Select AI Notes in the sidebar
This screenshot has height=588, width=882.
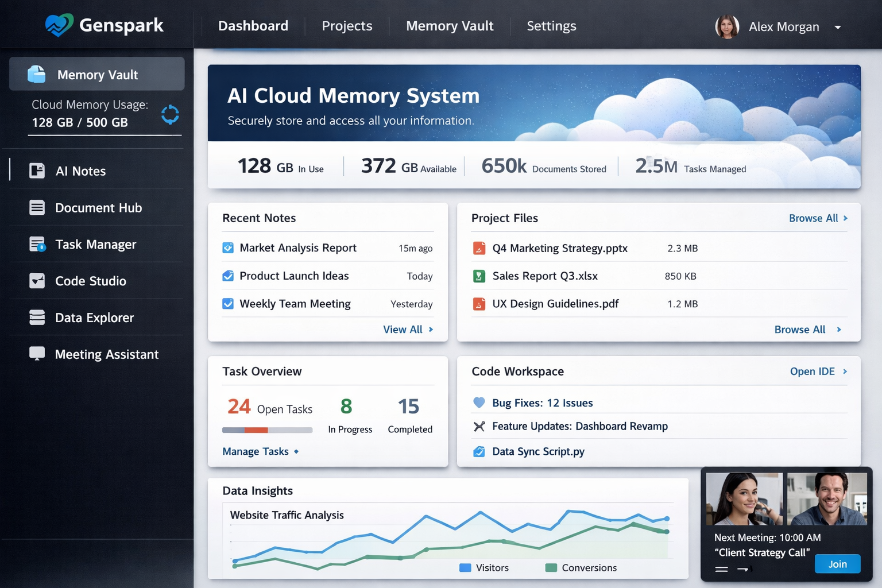coord(96,171)
